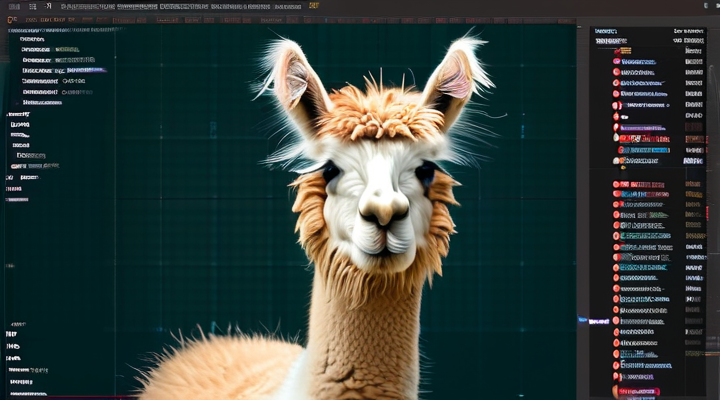This screenshot has height=400, width=720.
Task: Click the red circle icon on the last right-panel row
Action: coord(617,391)
